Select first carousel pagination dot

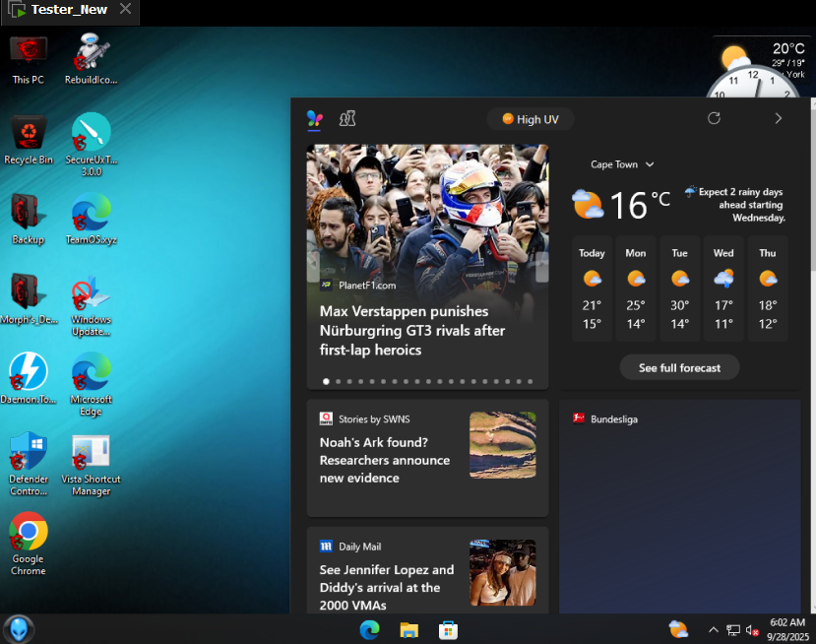pos(326,382)
